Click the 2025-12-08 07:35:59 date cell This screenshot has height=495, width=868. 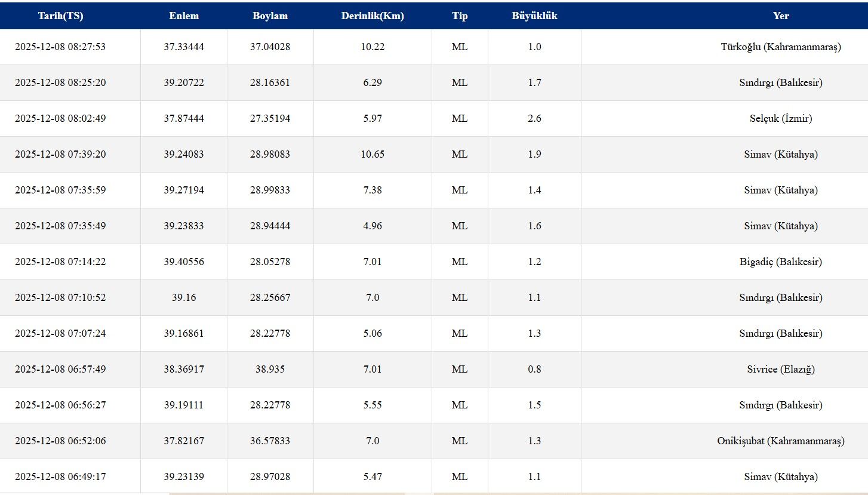pyautogui.click(x=60, y=190)
